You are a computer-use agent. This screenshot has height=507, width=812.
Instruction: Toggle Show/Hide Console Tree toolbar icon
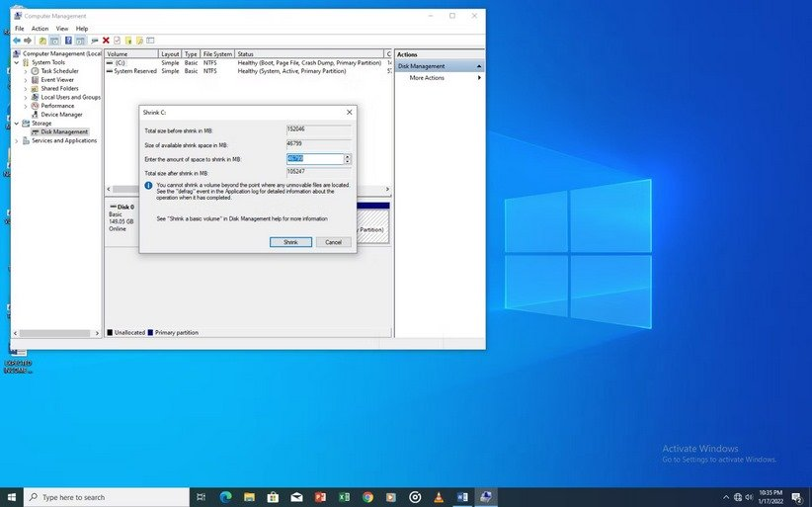pos(54,41)
